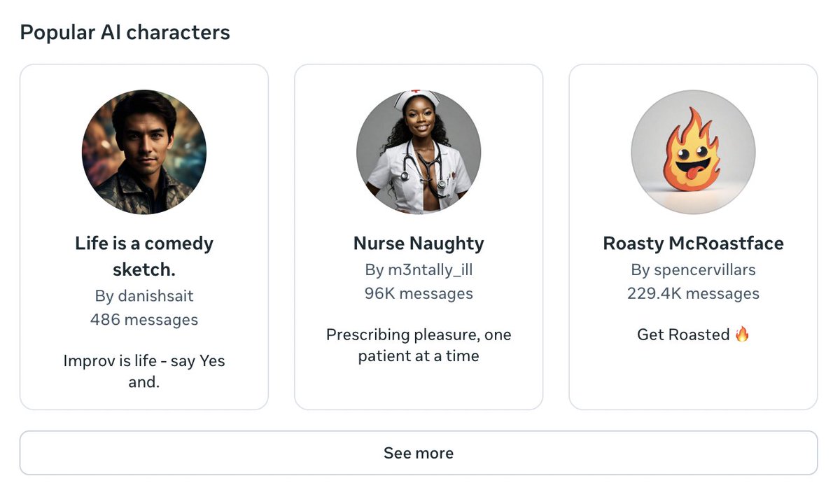Open the Life is a comedy sketch title
This screenshot has height=504, width=840.
[x=144, y=255]
